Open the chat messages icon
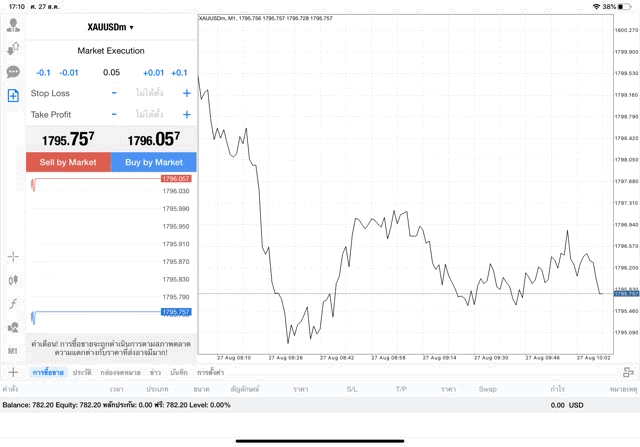The image size is (640, 447). pyautogui.click(x=13, y=72)
